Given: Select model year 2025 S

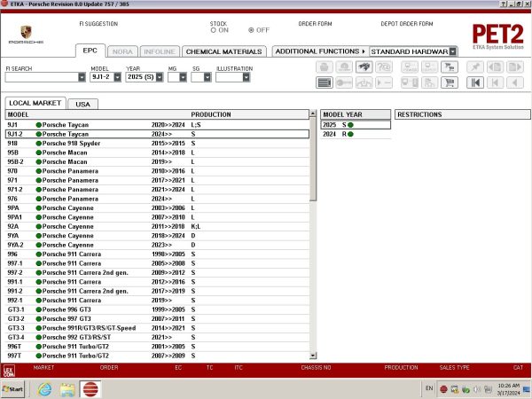Looking at the screenshot, I should tap(356, 125).
